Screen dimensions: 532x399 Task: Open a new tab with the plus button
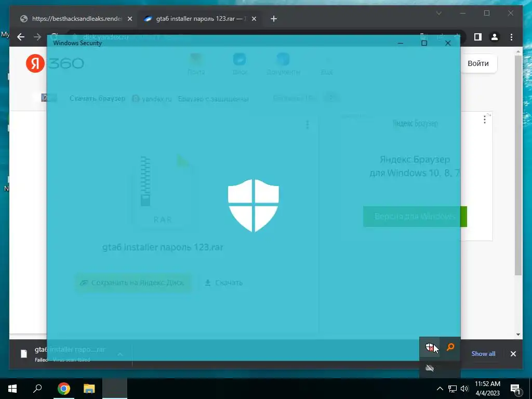274,19
